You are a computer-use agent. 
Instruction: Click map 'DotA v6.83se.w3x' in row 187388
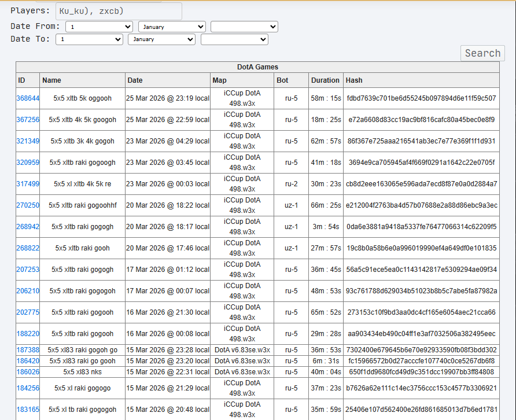tap(242, 350)
